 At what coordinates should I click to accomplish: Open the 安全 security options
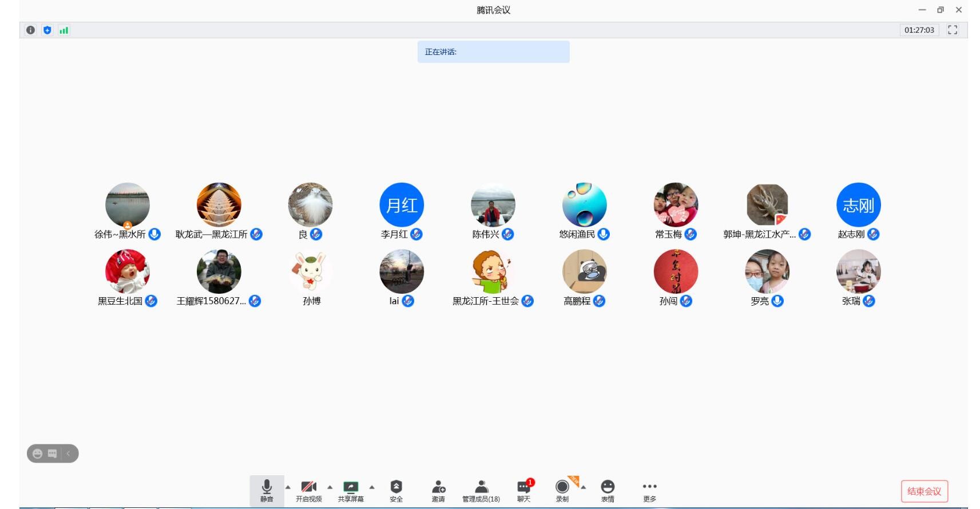coord(396,490)
